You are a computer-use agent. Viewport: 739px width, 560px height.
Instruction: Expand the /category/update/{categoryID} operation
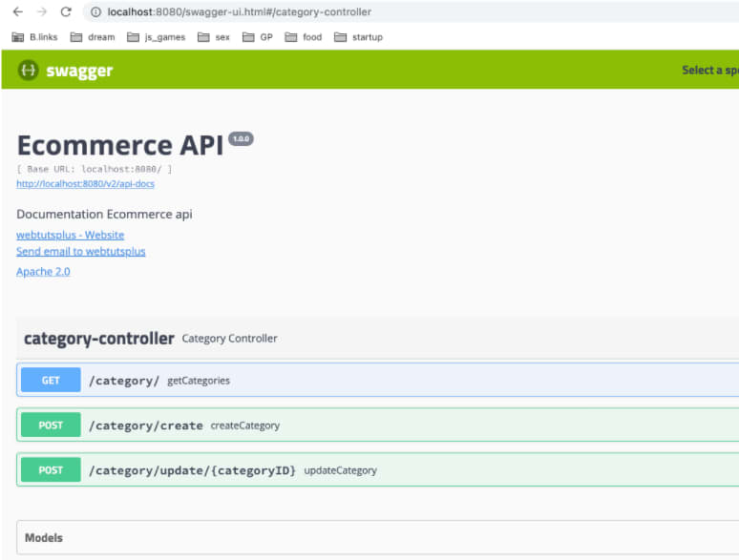377,469
